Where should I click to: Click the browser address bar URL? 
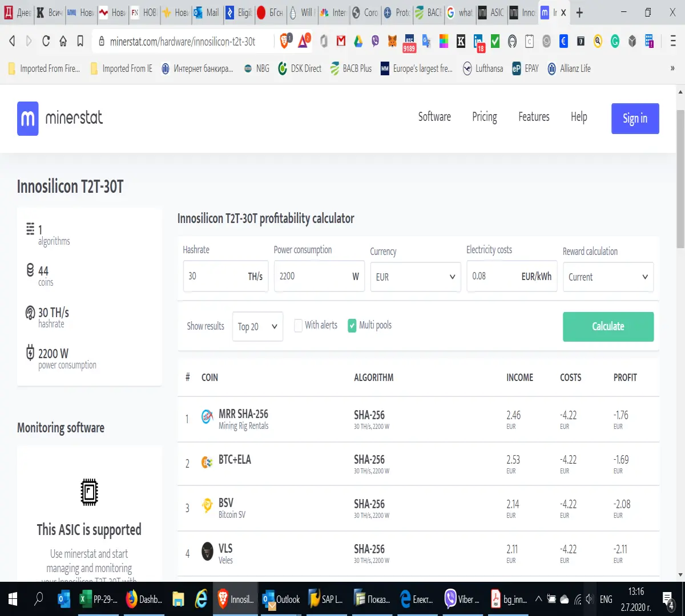point(183,42)
